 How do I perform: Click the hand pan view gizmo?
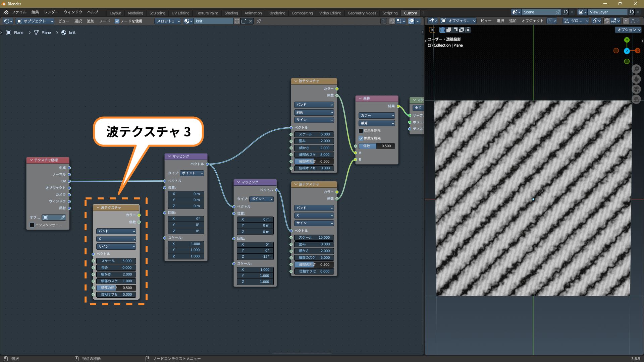pos(636,79)
